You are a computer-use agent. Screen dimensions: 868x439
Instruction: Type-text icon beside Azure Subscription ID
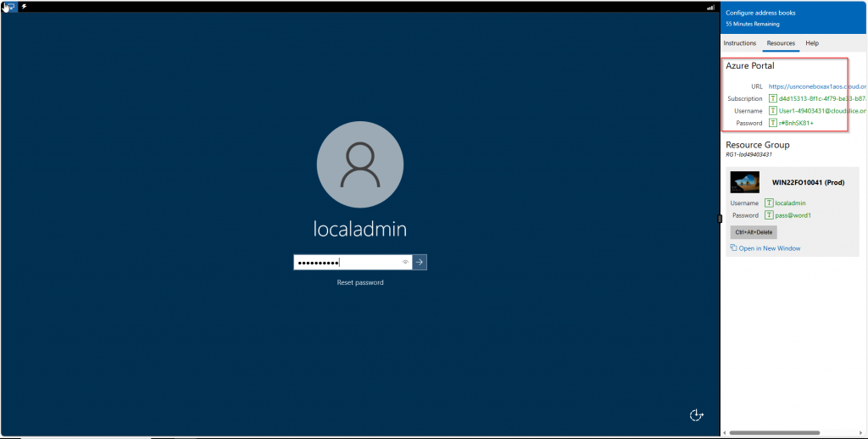772,98
